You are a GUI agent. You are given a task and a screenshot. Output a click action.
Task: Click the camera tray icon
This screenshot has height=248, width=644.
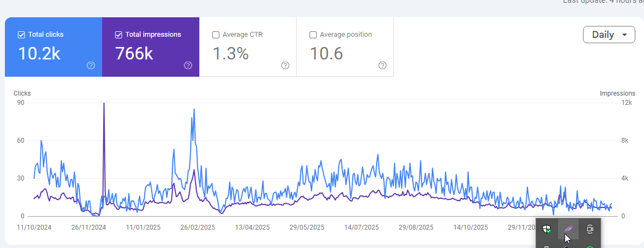tap(590, 229)
